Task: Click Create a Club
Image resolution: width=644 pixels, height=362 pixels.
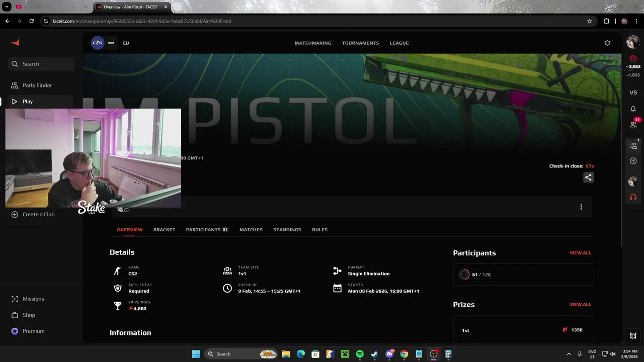Action: [x=33, y=214]
